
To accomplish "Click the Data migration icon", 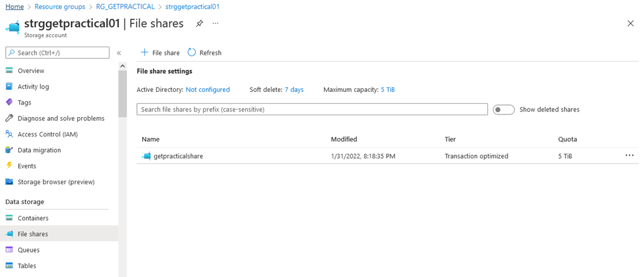I will 9,150.
